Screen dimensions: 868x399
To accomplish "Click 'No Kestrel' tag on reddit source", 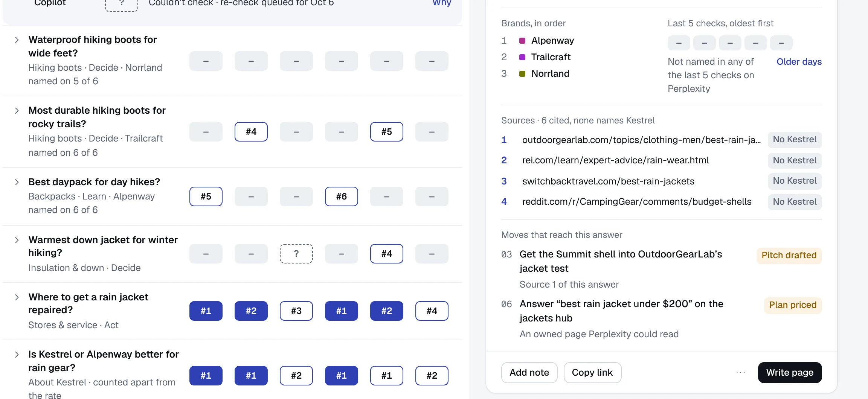I will coord(795,202).
